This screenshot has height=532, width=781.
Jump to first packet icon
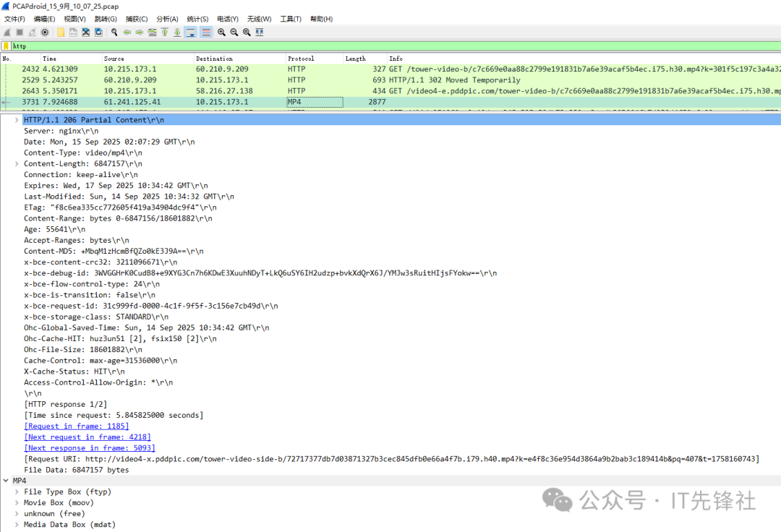[165, 33]
